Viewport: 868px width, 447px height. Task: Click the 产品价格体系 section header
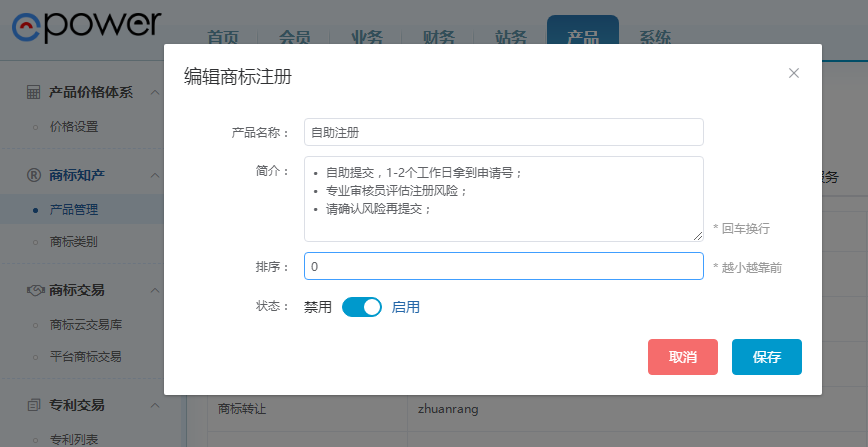[x=91, y=93]
